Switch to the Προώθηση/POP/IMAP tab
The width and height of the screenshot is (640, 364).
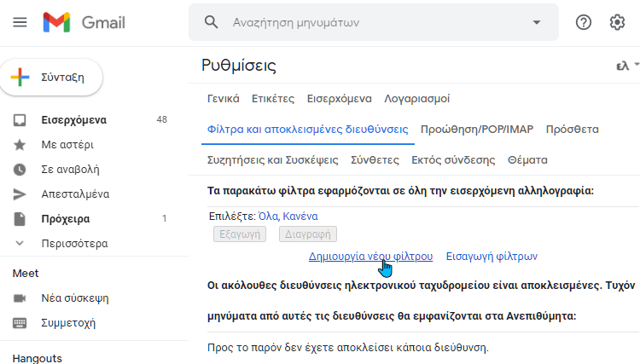[477, 130]
